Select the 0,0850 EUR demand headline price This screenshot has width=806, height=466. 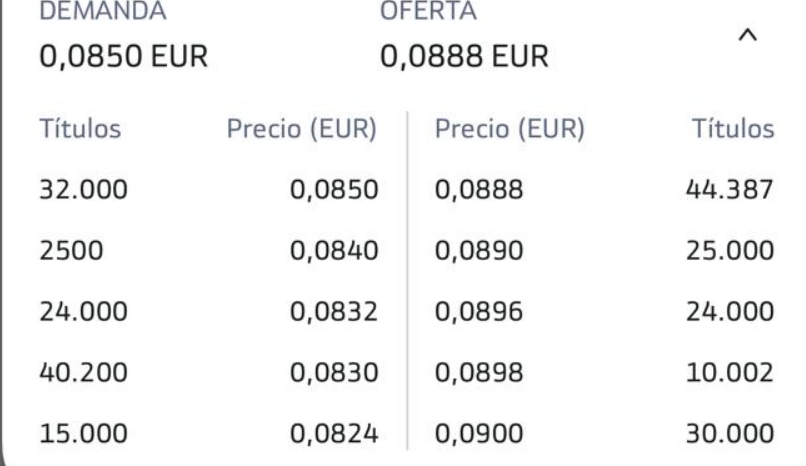[122, 56]
